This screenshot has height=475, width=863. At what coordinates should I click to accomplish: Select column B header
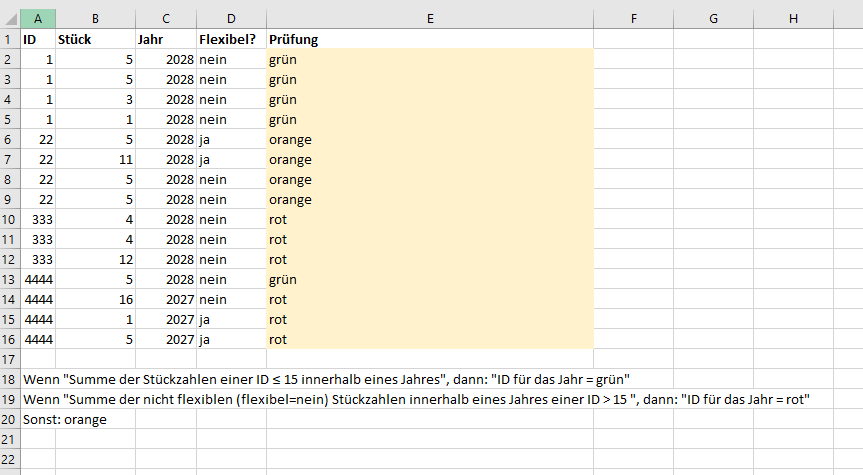[x=95, y=19]
